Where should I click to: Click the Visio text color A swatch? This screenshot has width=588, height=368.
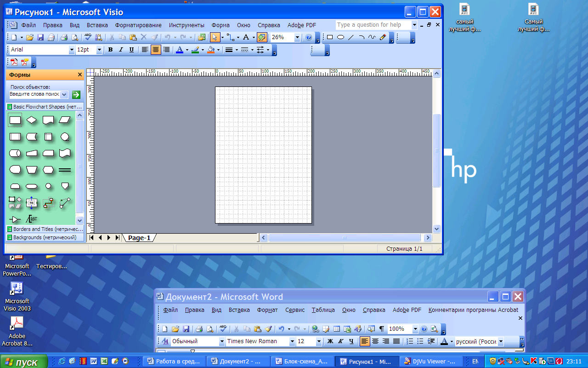180,50
